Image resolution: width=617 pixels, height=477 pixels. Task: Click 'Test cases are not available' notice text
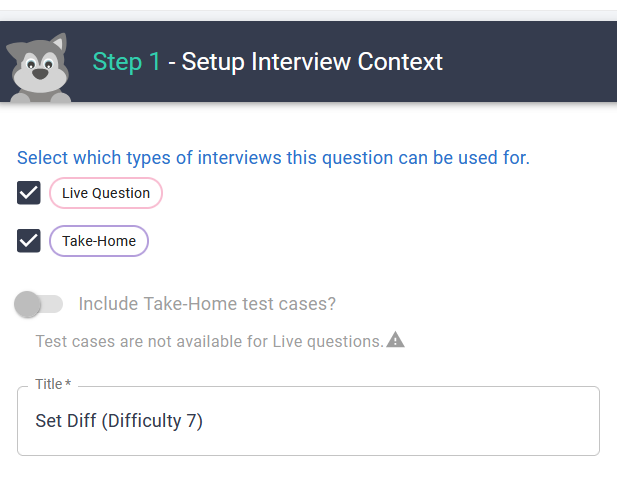209,341
